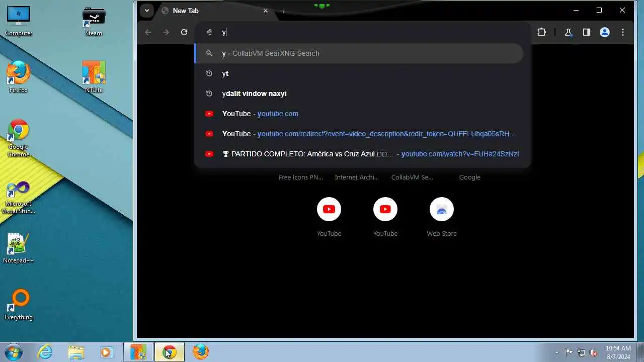Open Steam desktop shortcut

pyautogui.click(x=94, y=21)
